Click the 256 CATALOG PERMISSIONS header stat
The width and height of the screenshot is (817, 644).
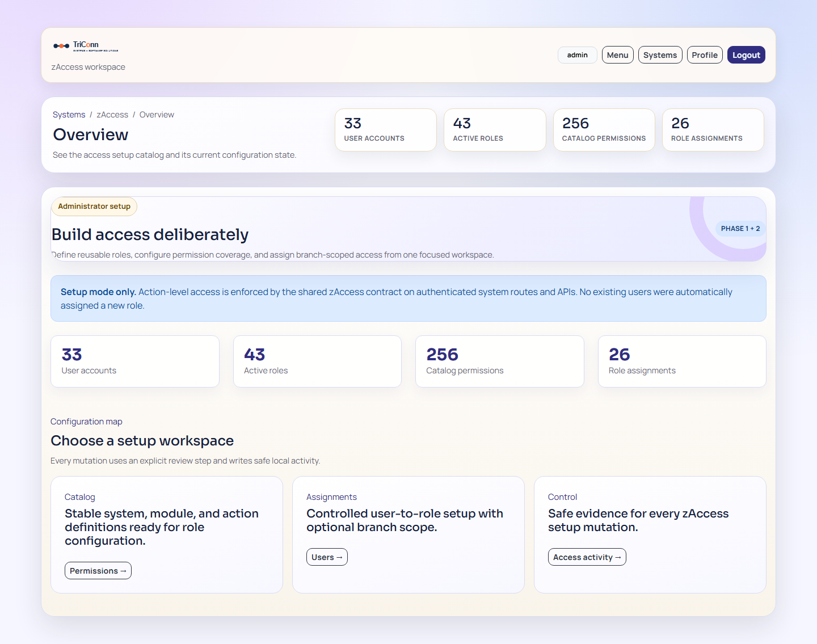click(x=604, y=130)
